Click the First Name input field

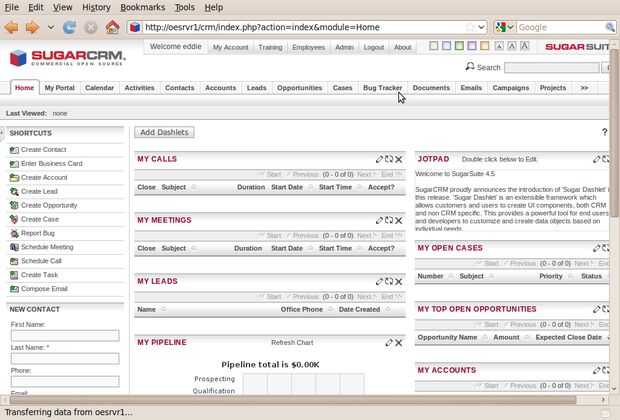point(65,335)
